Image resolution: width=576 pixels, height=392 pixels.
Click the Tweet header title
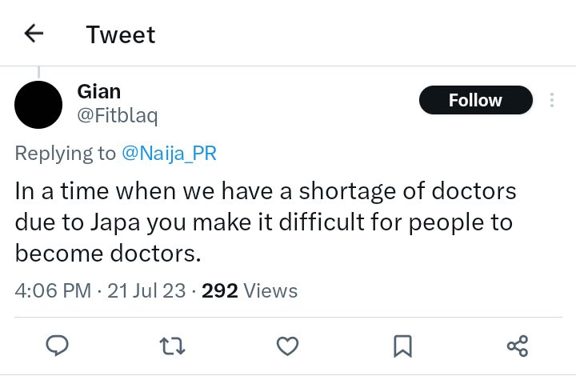(x=121, y=34)
